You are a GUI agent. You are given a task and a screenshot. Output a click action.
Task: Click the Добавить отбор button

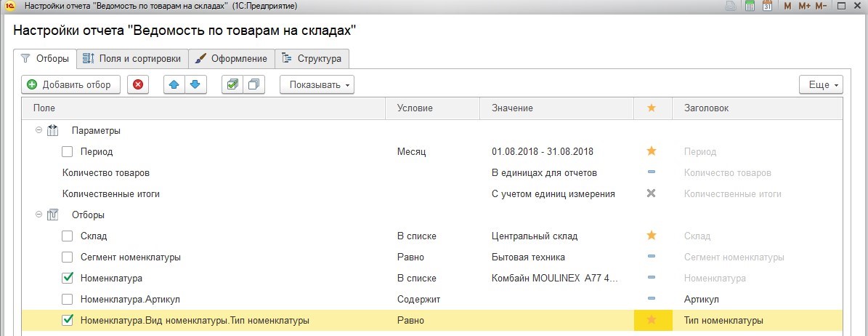70,85
